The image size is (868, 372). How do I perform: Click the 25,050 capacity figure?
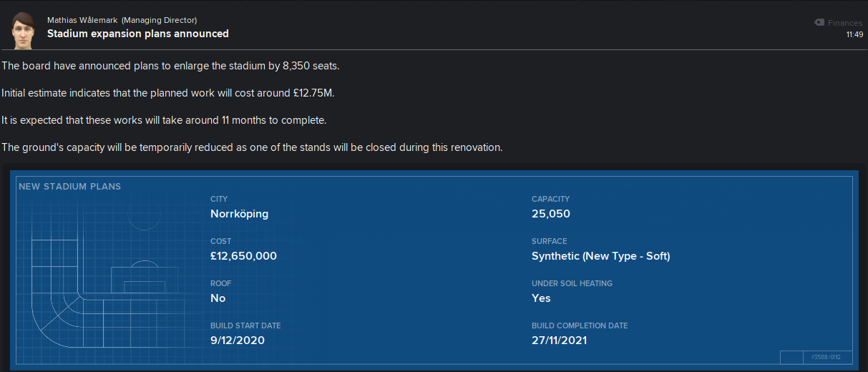(551, 214)
